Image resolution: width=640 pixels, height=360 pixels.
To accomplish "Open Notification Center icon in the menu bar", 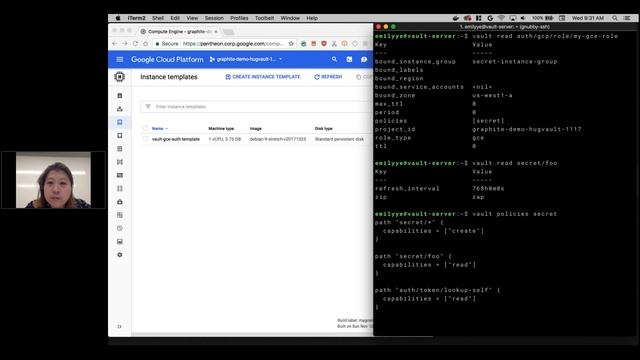I will tap(627, 18).
